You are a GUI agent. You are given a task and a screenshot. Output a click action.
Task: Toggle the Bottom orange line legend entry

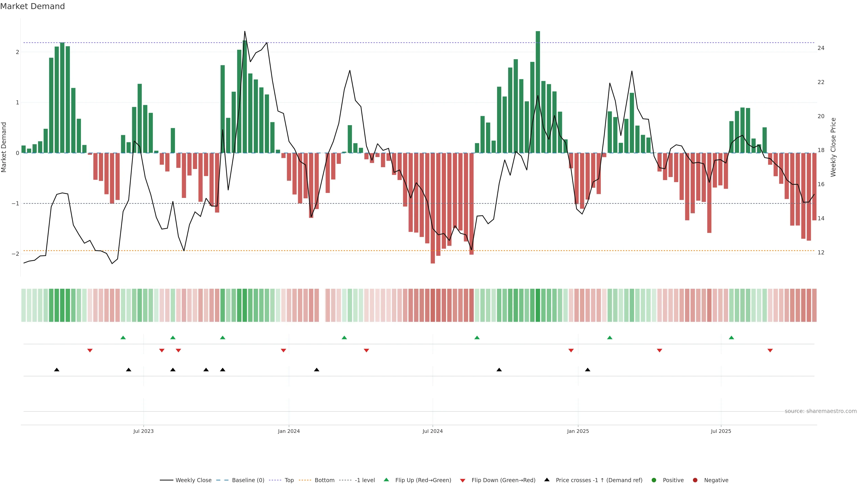pos(324,480)
